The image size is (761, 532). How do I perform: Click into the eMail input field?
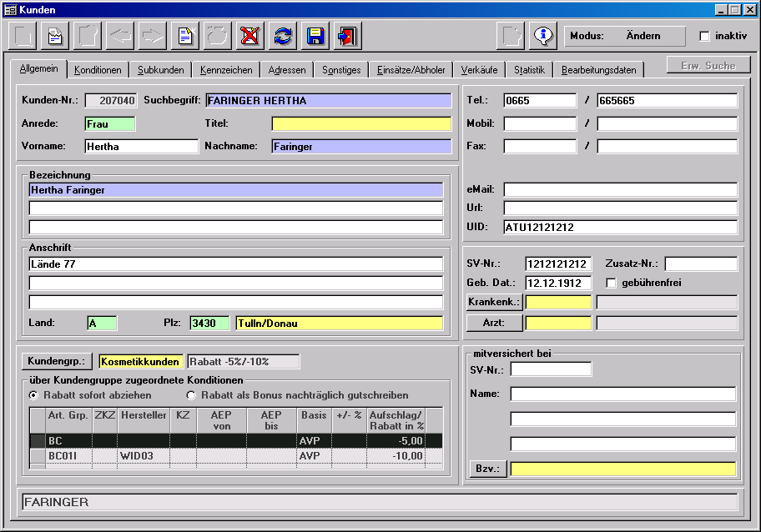(x=620, y=189)
